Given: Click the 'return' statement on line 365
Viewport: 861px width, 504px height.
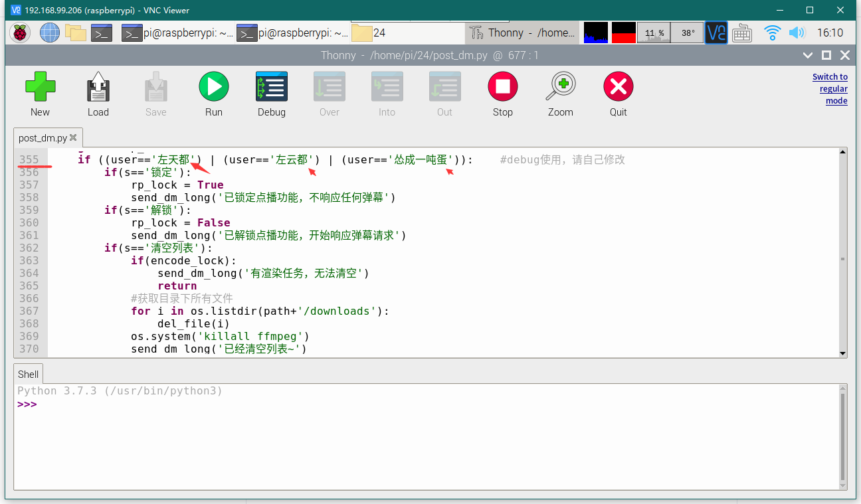Looking at the screenshot, I should 177,286.
